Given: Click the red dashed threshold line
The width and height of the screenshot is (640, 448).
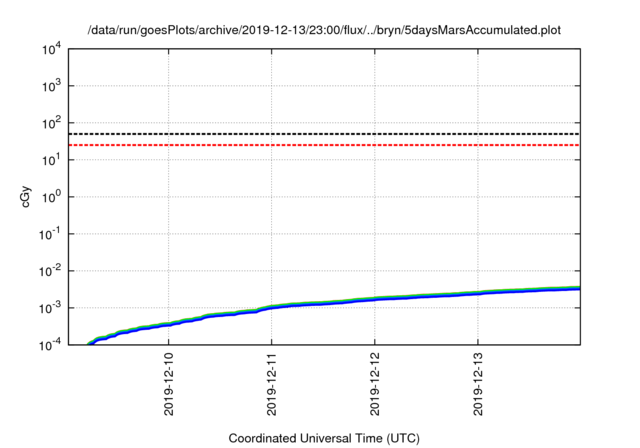Looking at the screenshot, I should point(324,145).
